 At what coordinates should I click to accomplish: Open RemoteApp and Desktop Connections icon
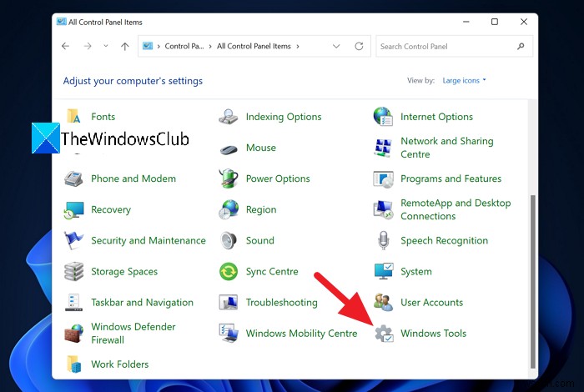point(383,209)
